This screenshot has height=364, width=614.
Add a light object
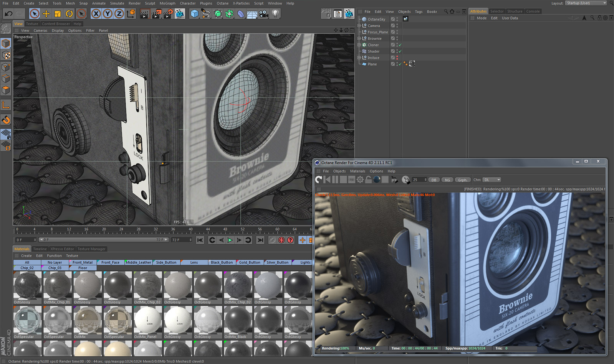point(275,14)
